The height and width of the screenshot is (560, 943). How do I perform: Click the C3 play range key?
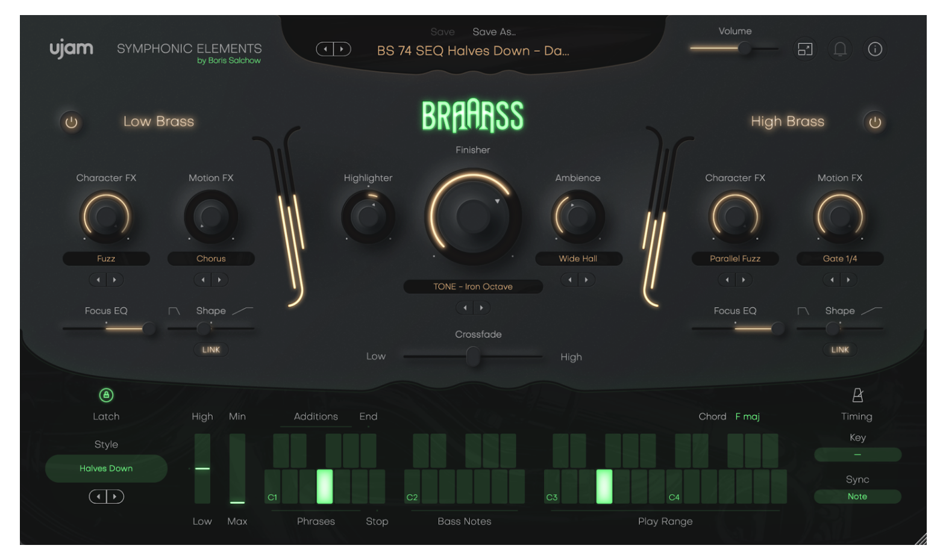(552, 487)
